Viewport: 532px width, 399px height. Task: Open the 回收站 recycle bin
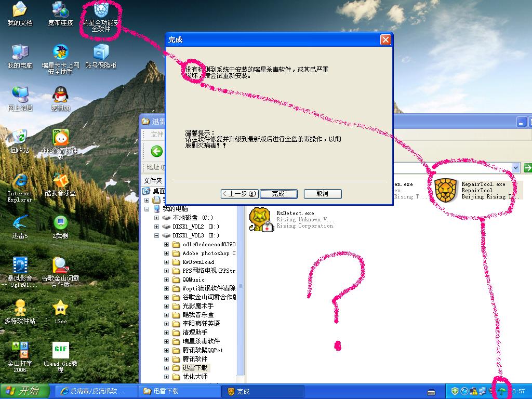(20, 141)
